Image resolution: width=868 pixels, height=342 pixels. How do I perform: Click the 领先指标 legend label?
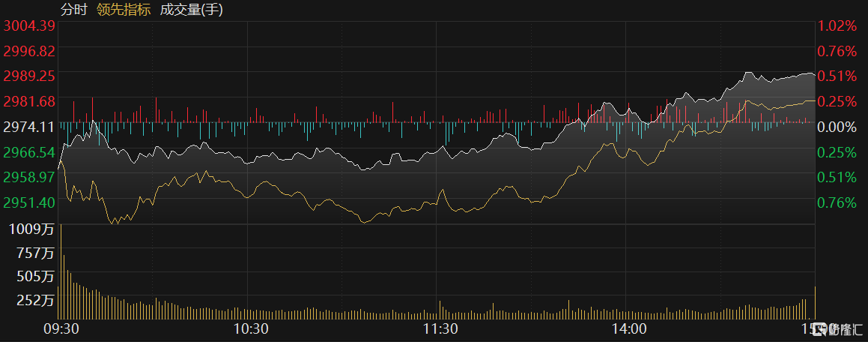pyautogui.click(x=124, y=10)
